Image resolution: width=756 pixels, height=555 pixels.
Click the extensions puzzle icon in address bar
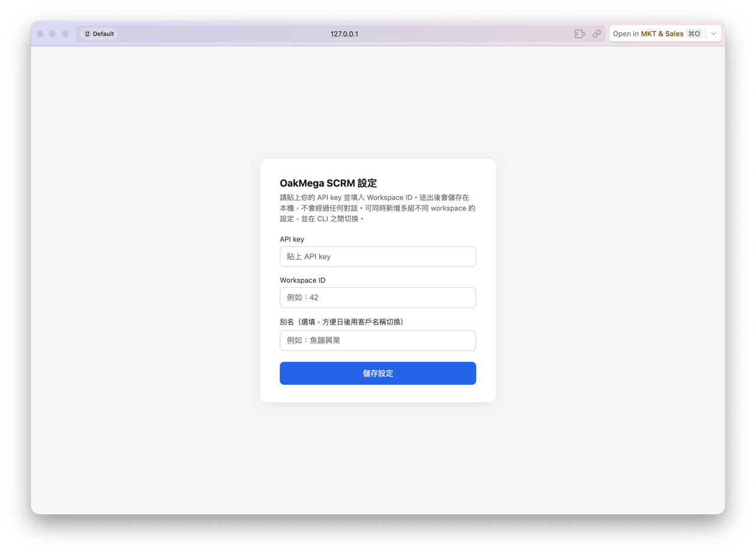[579, 34]
